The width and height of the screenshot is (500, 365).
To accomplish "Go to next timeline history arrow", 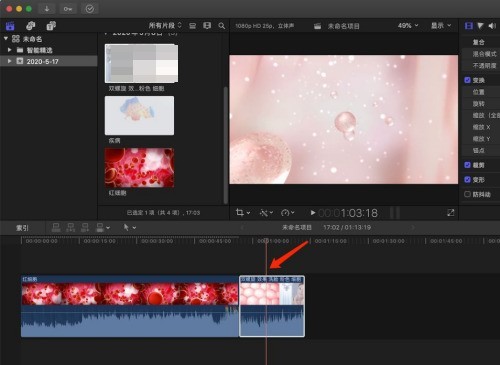I will [413, 228].
